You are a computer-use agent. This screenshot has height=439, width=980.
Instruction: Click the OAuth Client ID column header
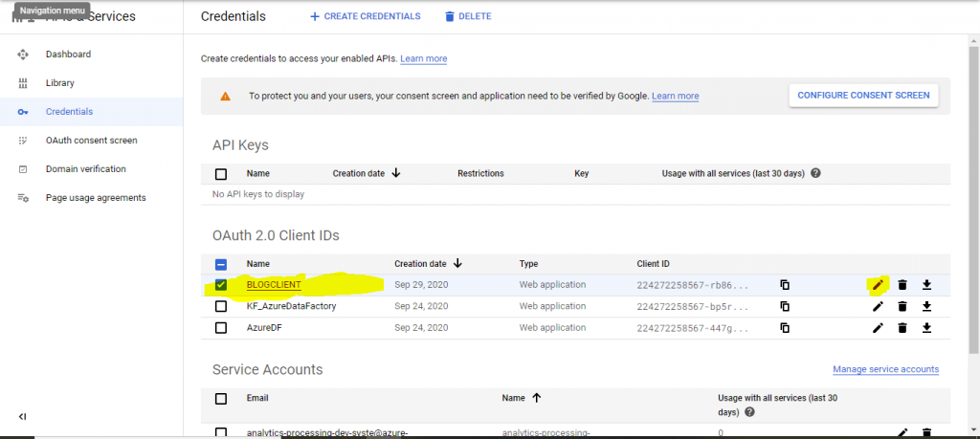653,264
